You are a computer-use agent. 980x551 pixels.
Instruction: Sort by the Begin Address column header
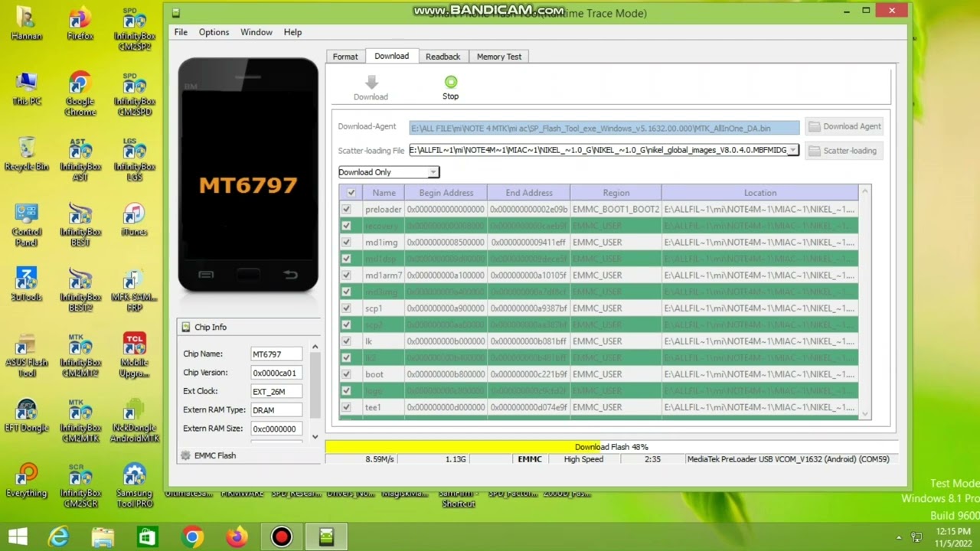446,193
